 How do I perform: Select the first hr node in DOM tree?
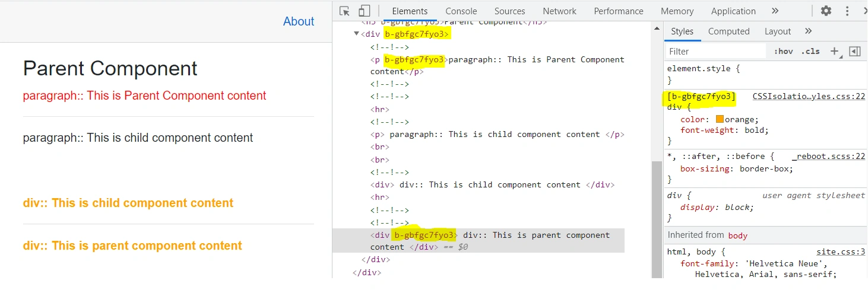[x=380, y=109]
